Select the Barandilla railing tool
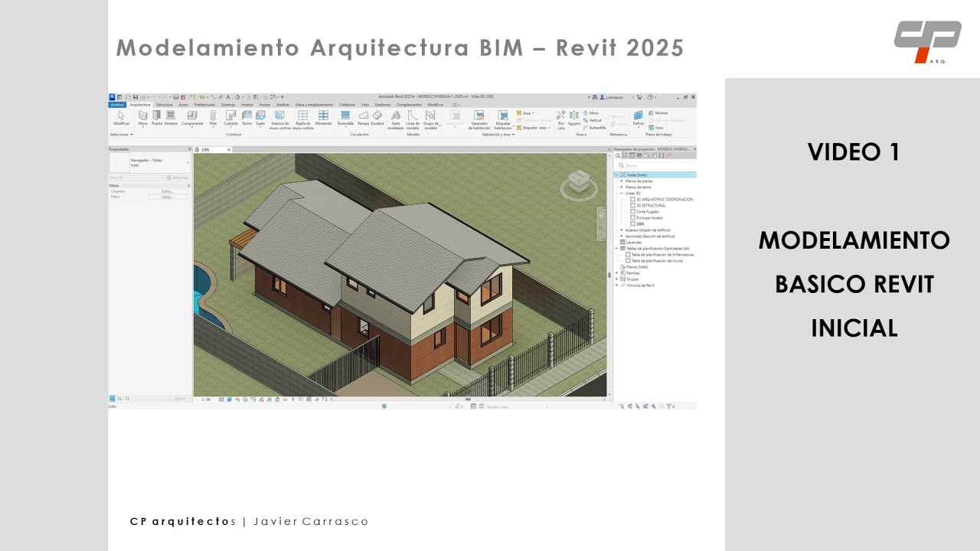The height and width of the screenshot is (551, 980). 345,117
